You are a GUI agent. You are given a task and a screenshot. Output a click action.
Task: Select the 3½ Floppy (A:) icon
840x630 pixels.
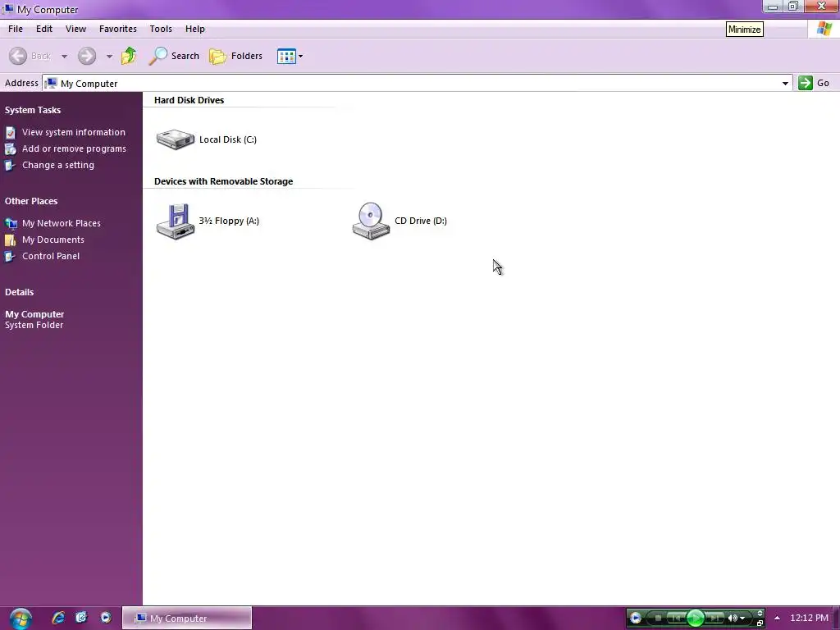tap(176, 221)
